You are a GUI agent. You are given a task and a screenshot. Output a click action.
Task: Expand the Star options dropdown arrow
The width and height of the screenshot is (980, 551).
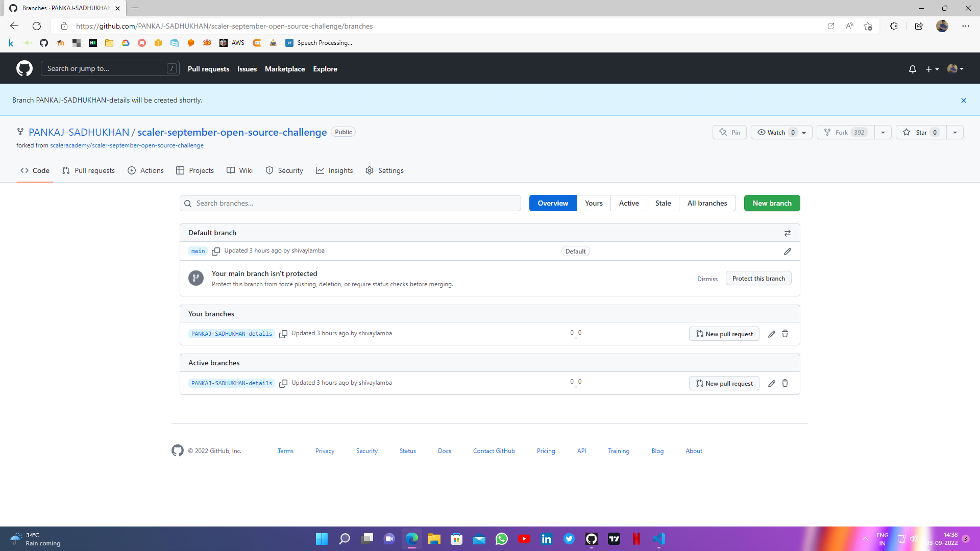[955, 132]
